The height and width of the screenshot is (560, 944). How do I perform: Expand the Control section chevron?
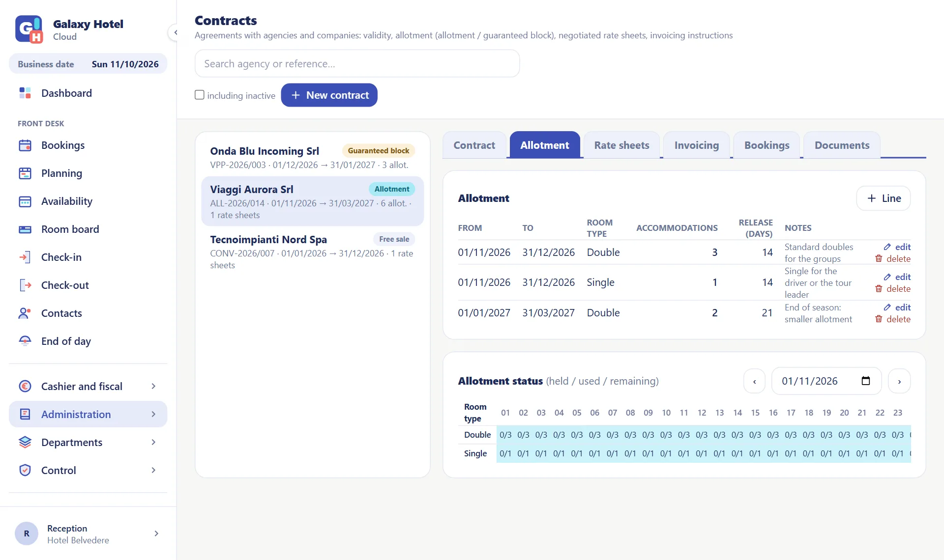point(153,471)
